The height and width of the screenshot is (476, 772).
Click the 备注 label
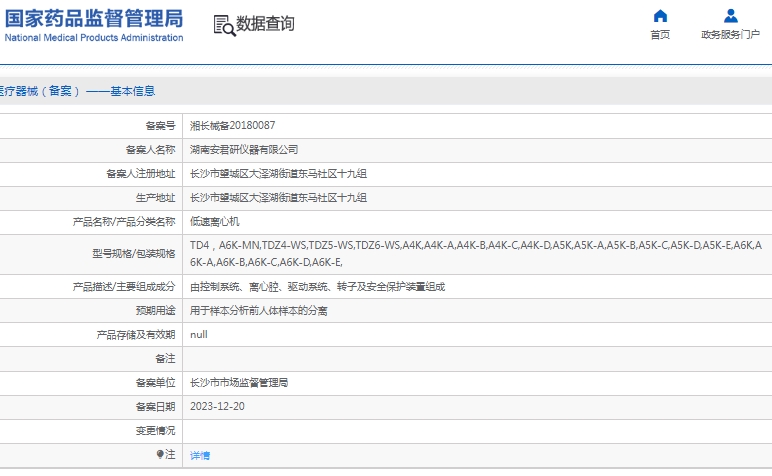tap(165, 358)
